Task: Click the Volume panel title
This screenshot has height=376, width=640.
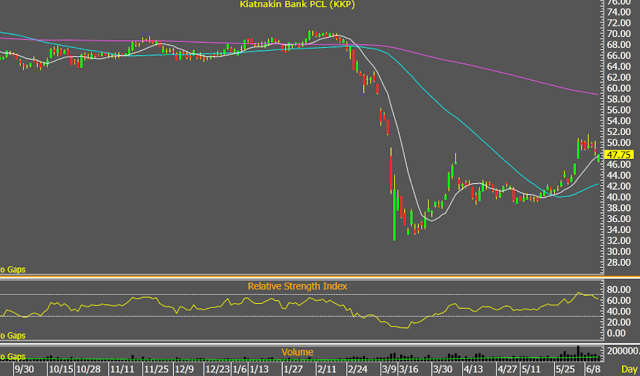Action: (x=297, y=352)
